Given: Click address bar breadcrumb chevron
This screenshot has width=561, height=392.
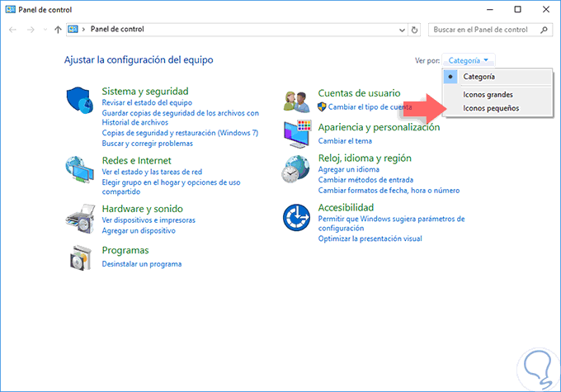Looking at the screenshot, I should click(83, 30).
